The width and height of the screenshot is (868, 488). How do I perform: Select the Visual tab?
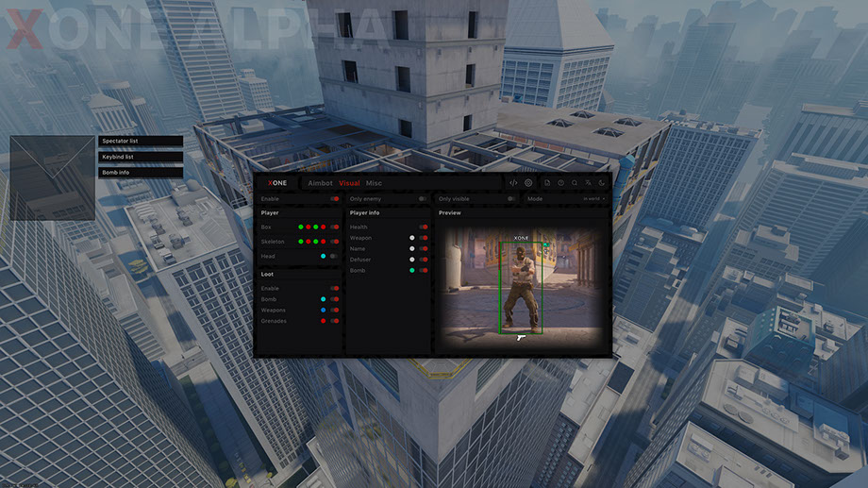pos(349,183)
